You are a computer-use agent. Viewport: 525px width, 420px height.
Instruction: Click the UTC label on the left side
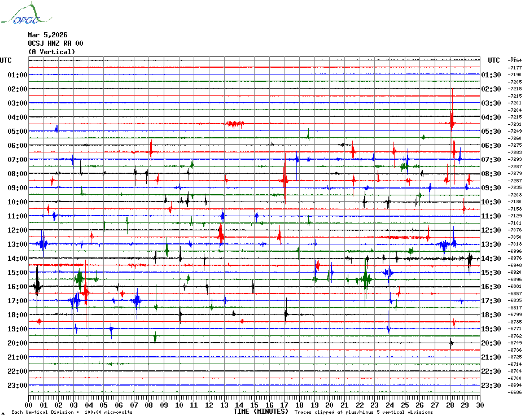(6, 60)
